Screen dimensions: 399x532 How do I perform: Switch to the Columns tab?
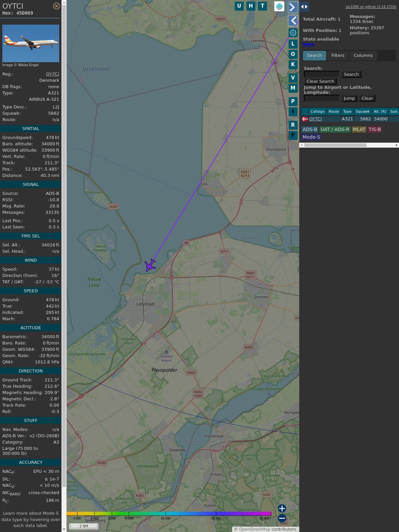(x=363, y=56)
